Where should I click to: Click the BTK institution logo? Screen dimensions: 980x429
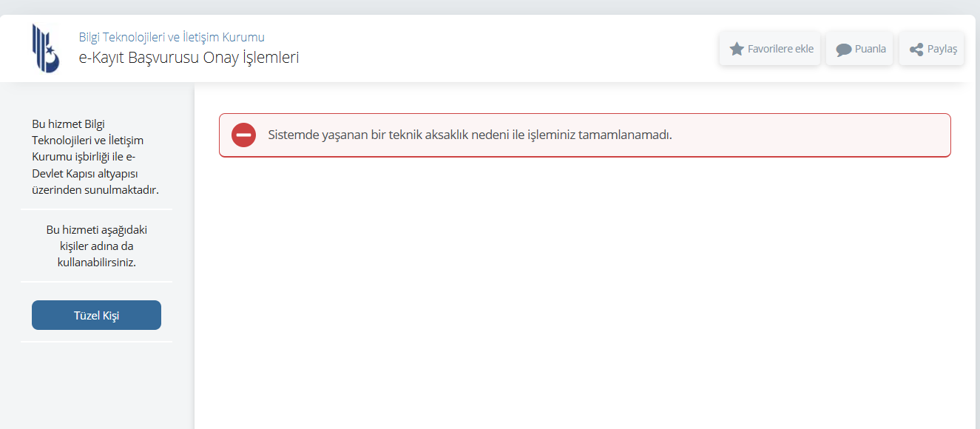(45, 48)
